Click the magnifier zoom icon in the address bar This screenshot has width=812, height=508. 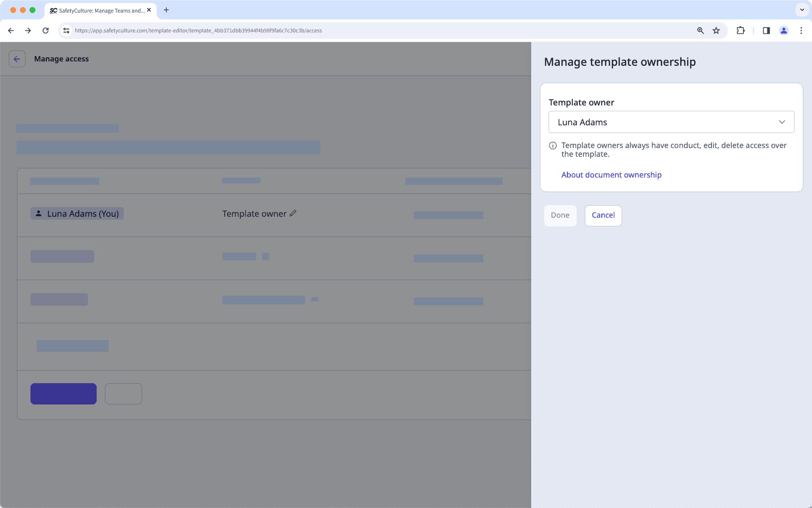pos(700,30)
